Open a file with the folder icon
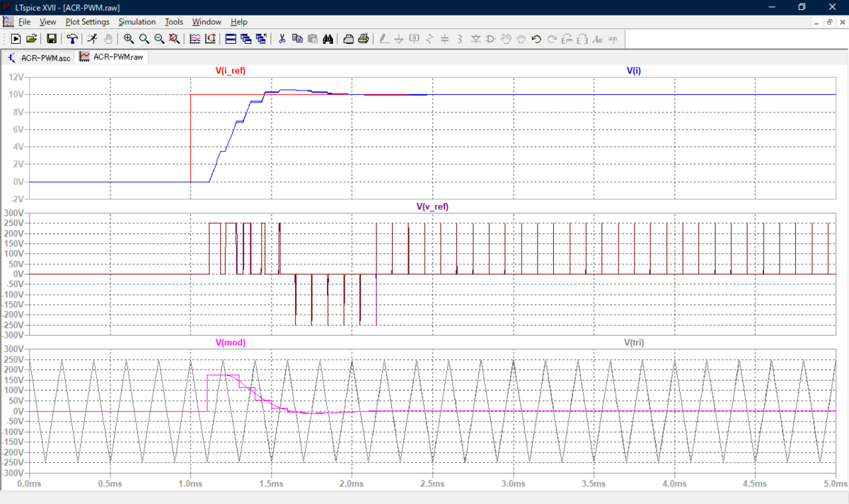Image resolution: width=849 pixels, height=504 pixels. point(32,39)
